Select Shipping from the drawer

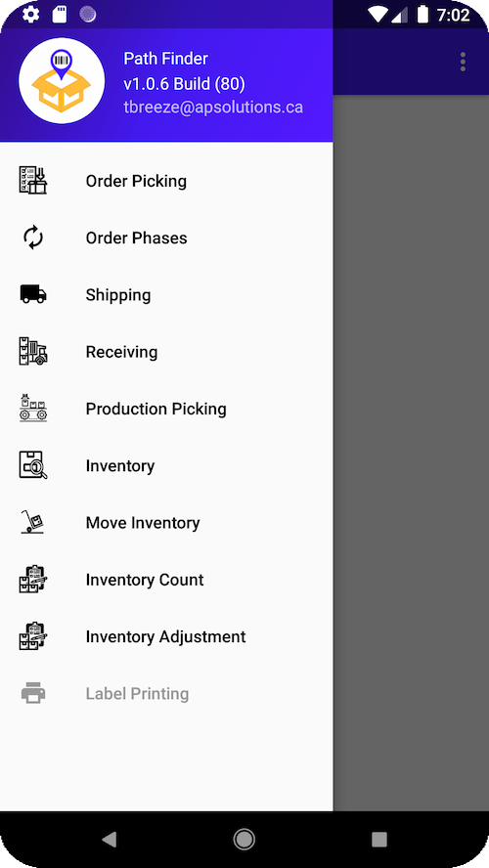tap(166, 295)
